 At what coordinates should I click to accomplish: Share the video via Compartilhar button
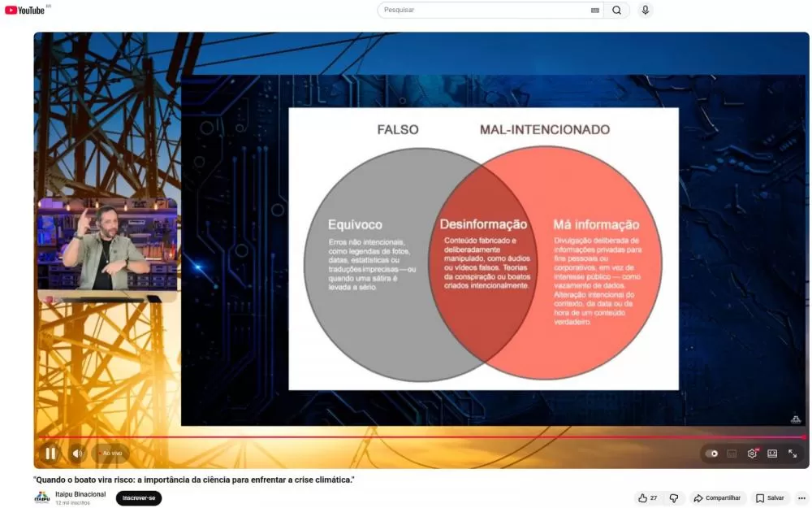click(717, 498)
